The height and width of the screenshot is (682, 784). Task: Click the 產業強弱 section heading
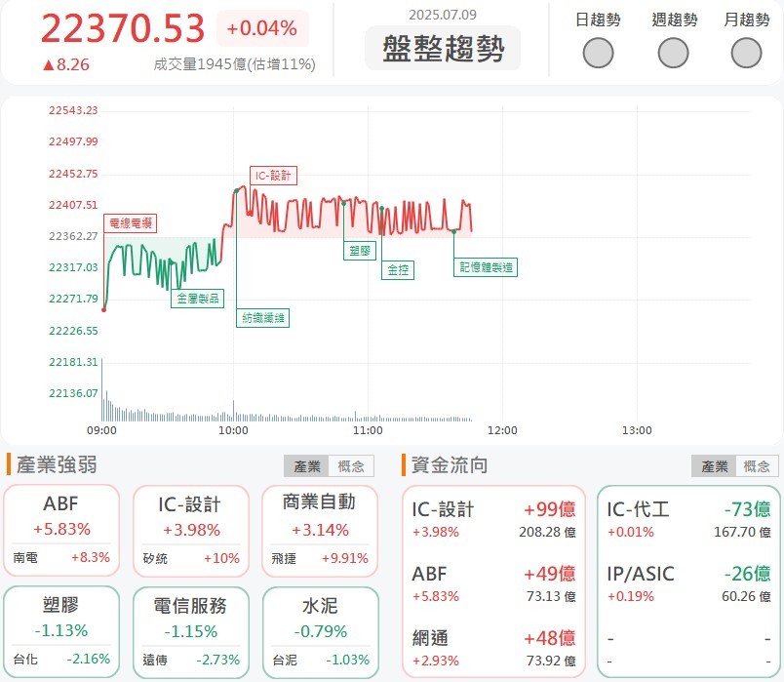[57, 464]
